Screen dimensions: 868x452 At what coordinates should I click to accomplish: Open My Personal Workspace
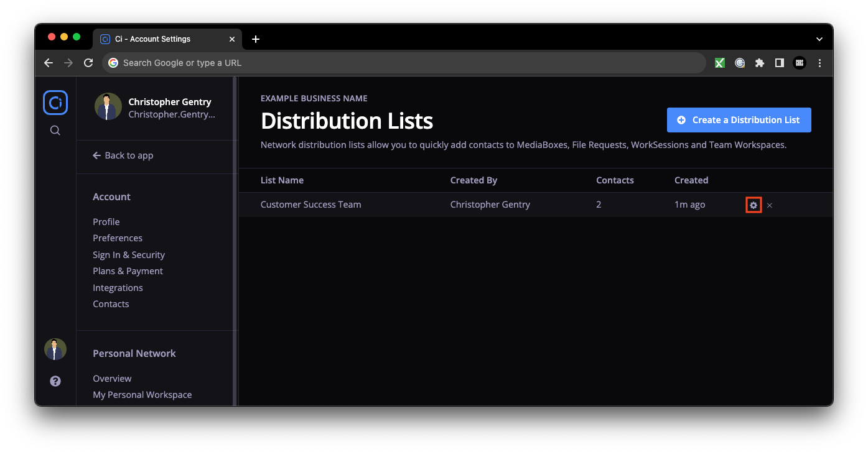tap(142, 395)
